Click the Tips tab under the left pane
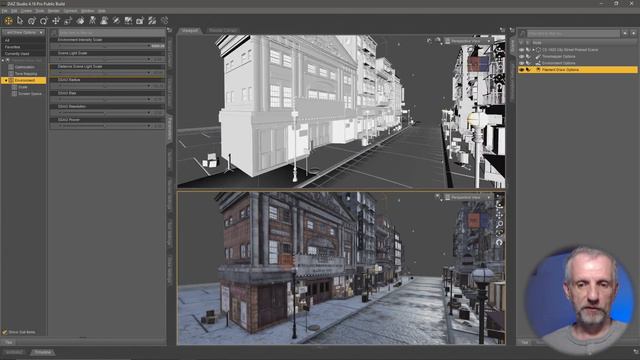This screenshot has height=360, width=640. 9,342
